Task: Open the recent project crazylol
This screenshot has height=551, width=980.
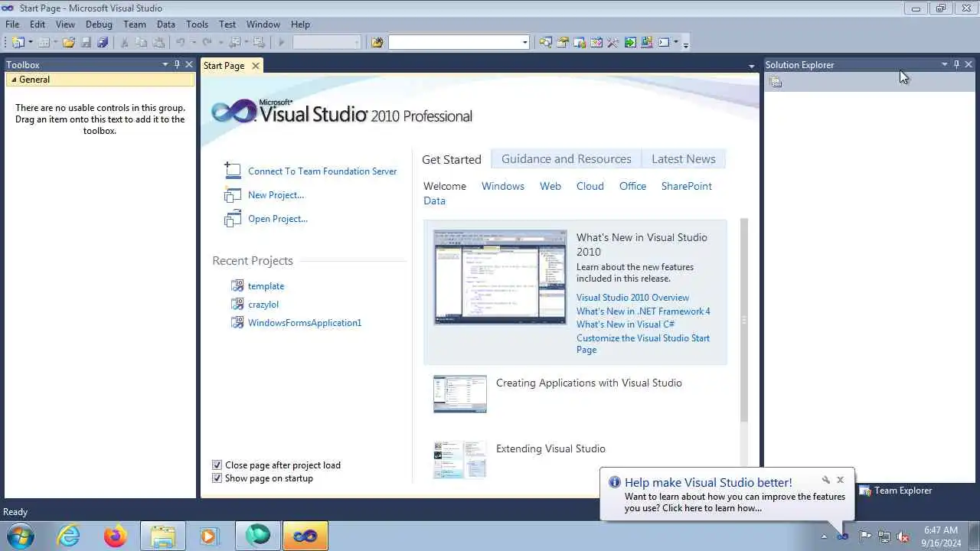Action: 263,305
